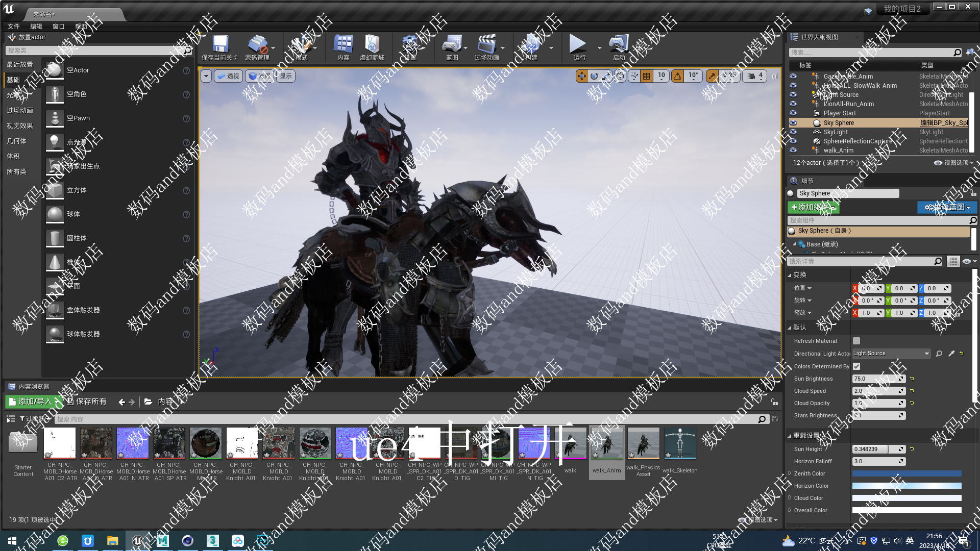
Task: Check the Refresh Material checkbox
Action: coord(856,341)
